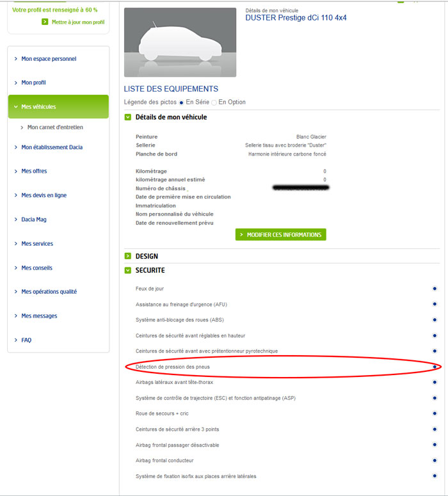The width and height of the screenshot is (448, 496).
Task: Click the LISTE DES EQUIPEMENTS heading
Action: (171, 89)
